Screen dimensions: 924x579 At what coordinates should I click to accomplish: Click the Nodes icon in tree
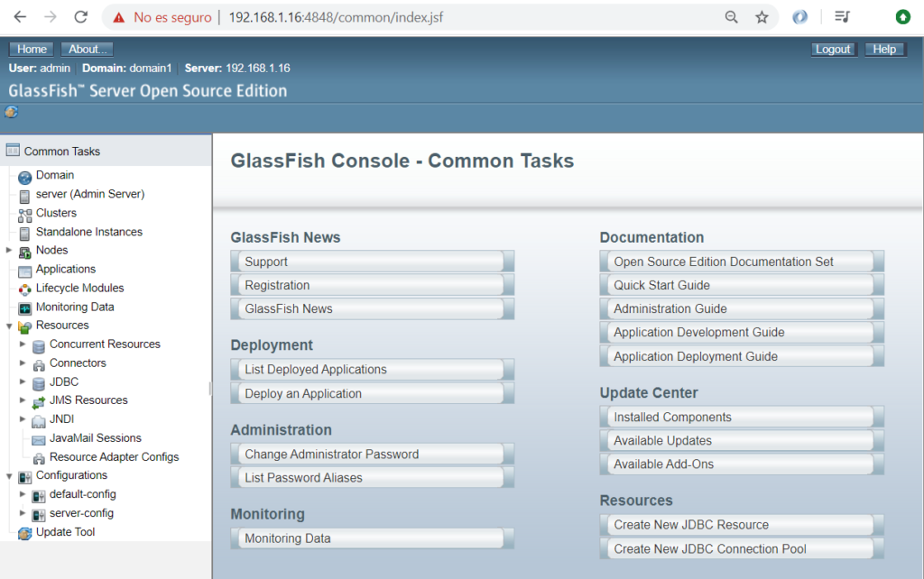pos(24,253)
